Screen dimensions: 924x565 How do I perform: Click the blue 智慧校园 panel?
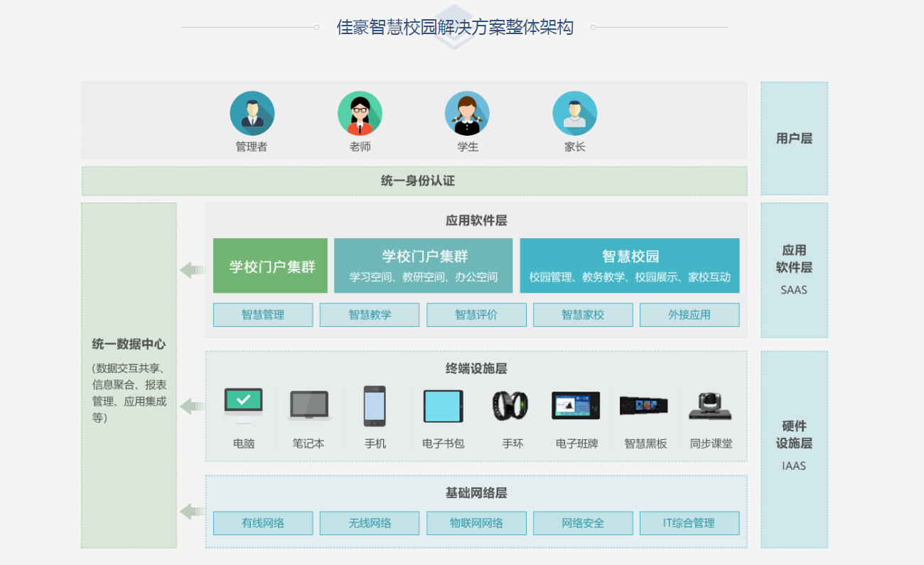coord(630,266)
